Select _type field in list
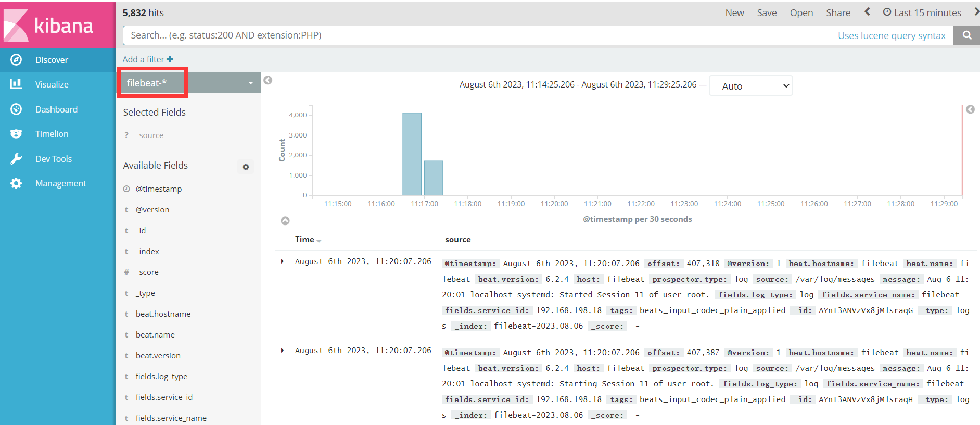 point(145,293)
